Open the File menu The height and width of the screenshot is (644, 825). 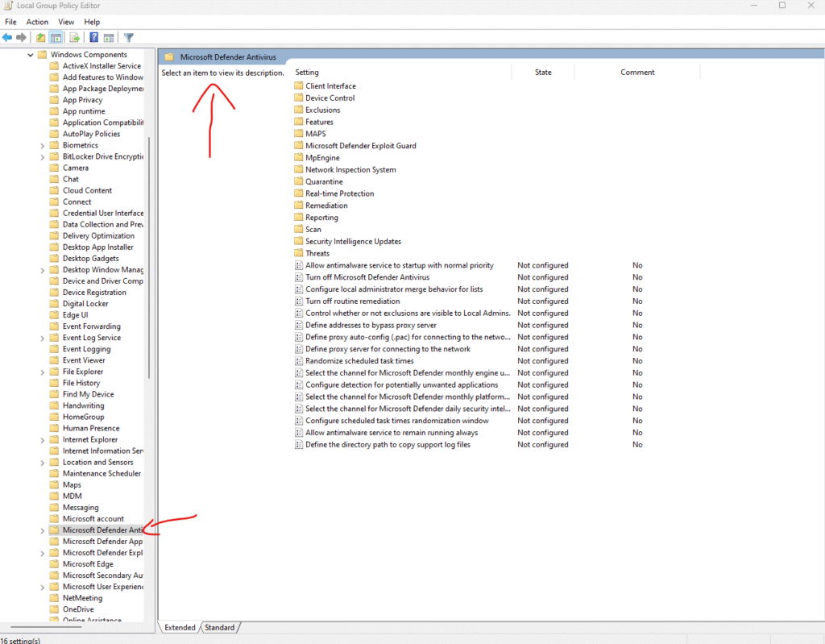pos(10,22)
